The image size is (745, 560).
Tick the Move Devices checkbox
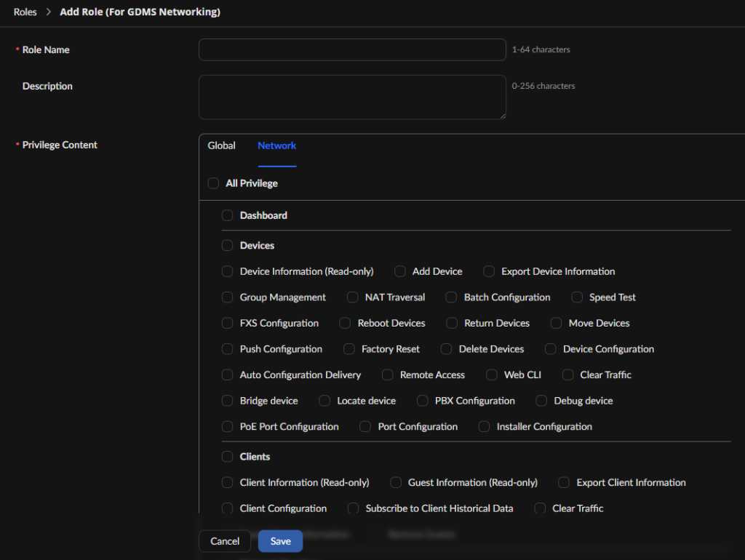coord(556,323)
